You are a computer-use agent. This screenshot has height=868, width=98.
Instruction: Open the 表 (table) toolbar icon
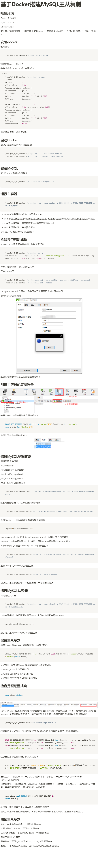tap(26, 392)
